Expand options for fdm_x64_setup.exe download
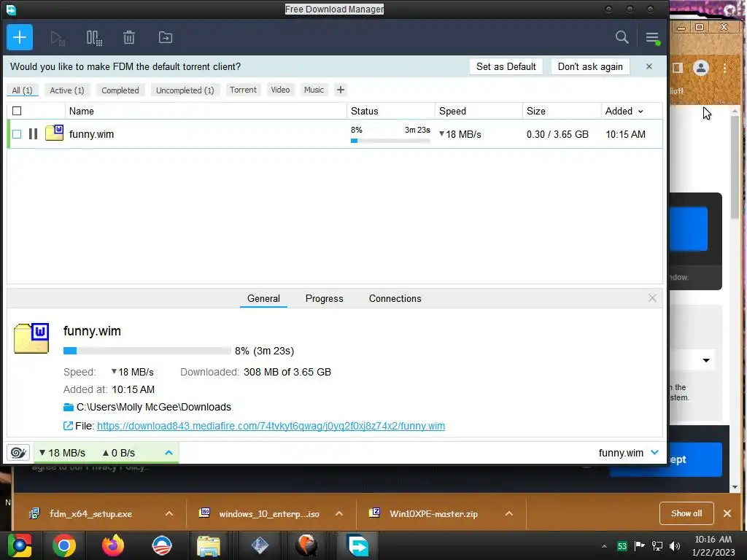 (x=169, y=514)
